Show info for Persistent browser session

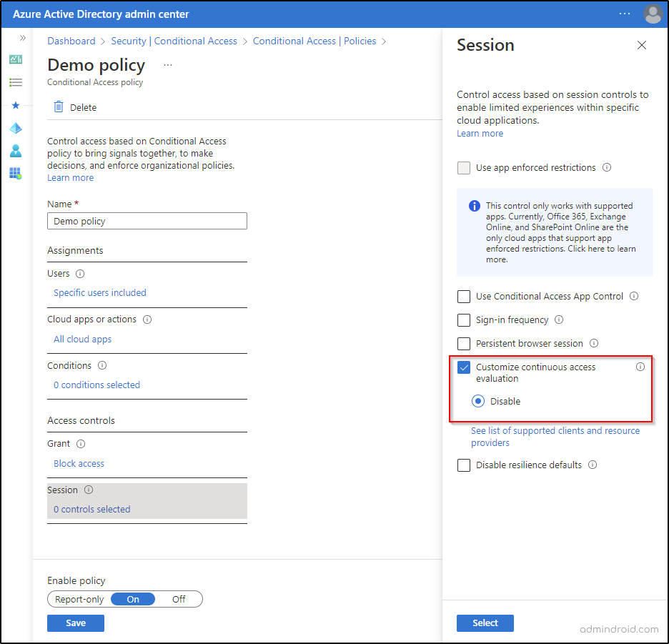point(594,343)
